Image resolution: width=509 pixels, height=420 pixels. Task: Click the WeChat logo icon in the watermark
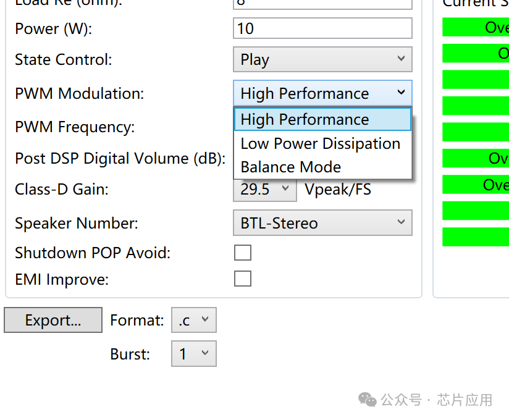368,400
